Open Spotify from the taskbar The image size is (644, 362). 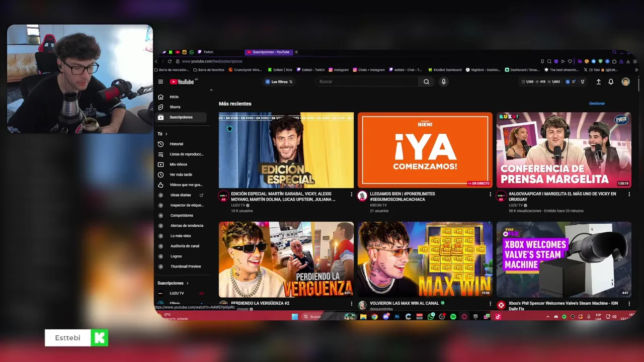click(x=453, y=317)
